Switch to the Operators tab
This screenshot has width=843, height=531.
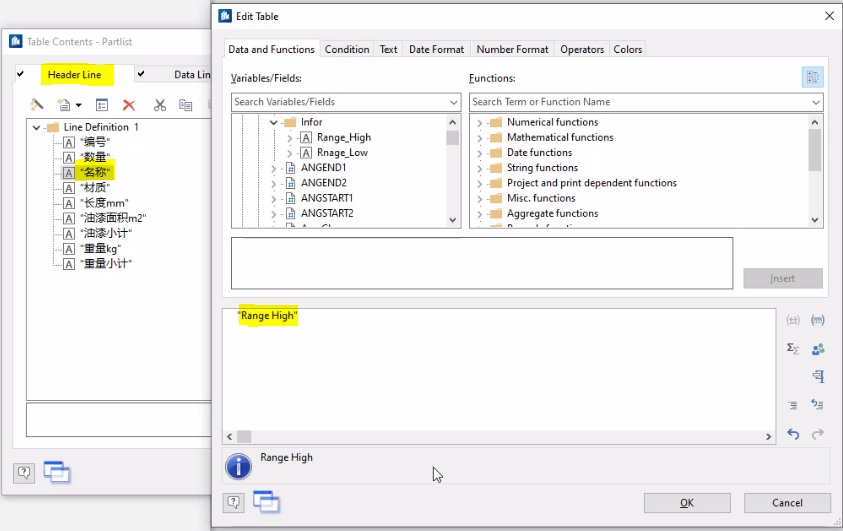point(582,49)
